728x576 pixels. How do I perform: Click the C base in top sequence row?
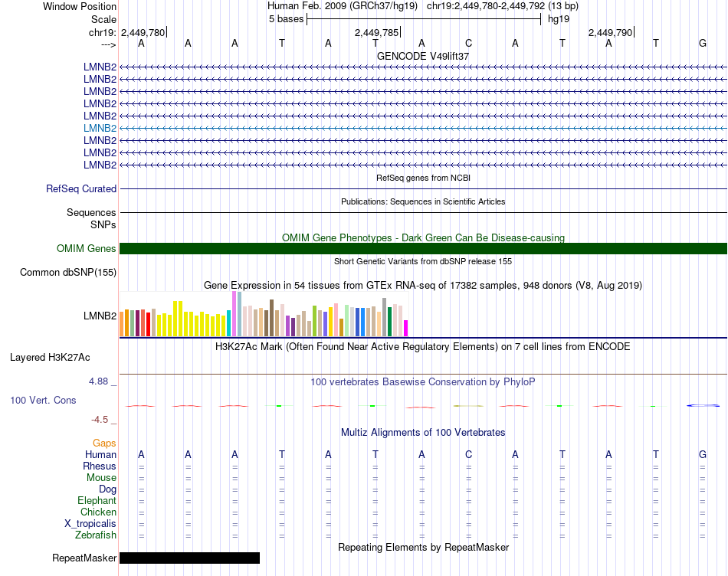click(468, 43)
